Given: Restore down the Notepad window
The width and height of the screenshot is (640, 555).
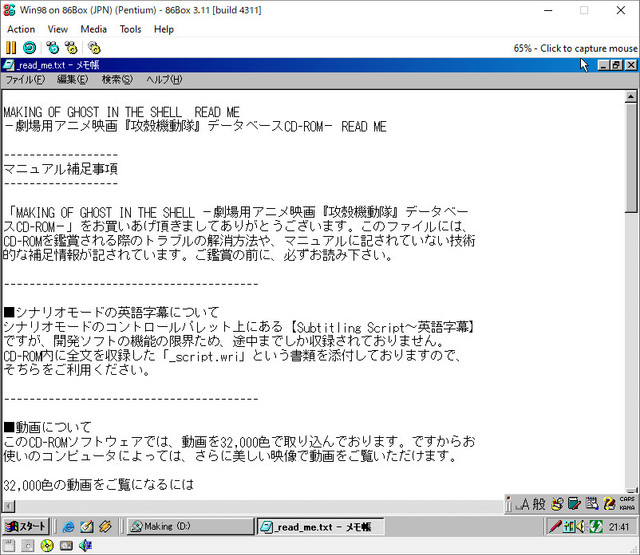Looking at the screenshot, I should click(x=616, y=65).
